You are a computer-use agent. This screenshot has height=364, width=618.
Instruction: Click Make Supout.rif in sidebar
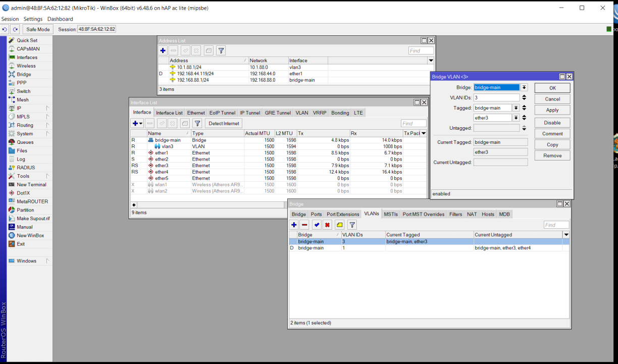pyautogui.click(x=33, y=219)
